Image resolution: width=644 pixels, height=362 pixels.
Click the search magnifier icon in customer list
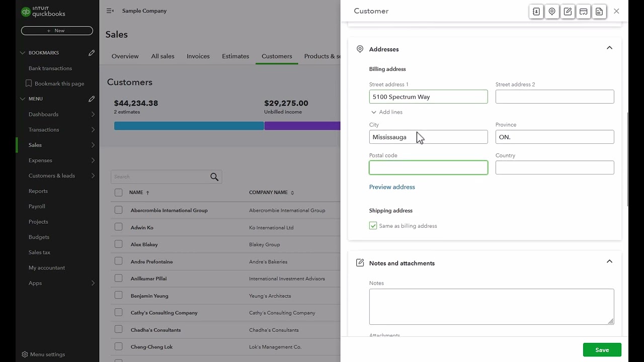click(x=214, y=177)
